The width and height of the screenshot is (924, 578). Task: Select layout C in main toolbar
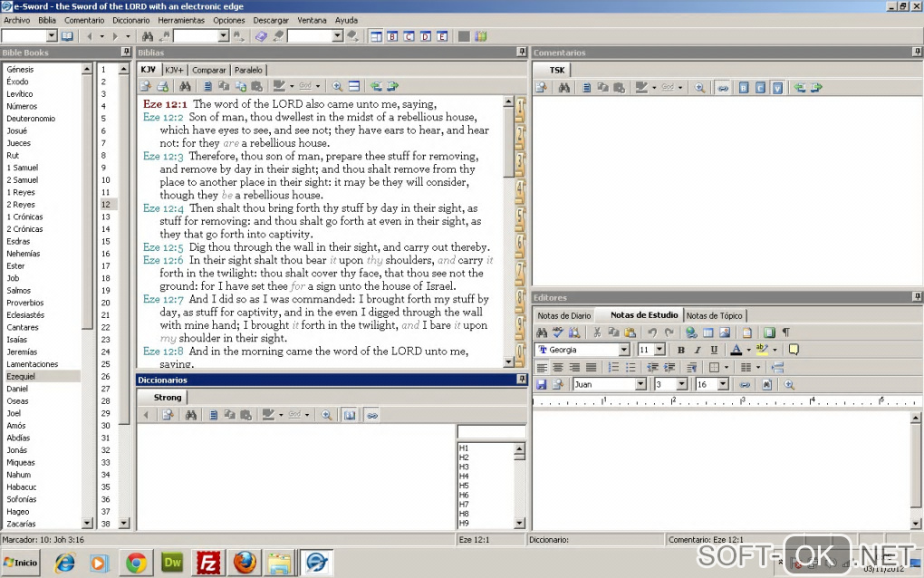coord(409,36)
